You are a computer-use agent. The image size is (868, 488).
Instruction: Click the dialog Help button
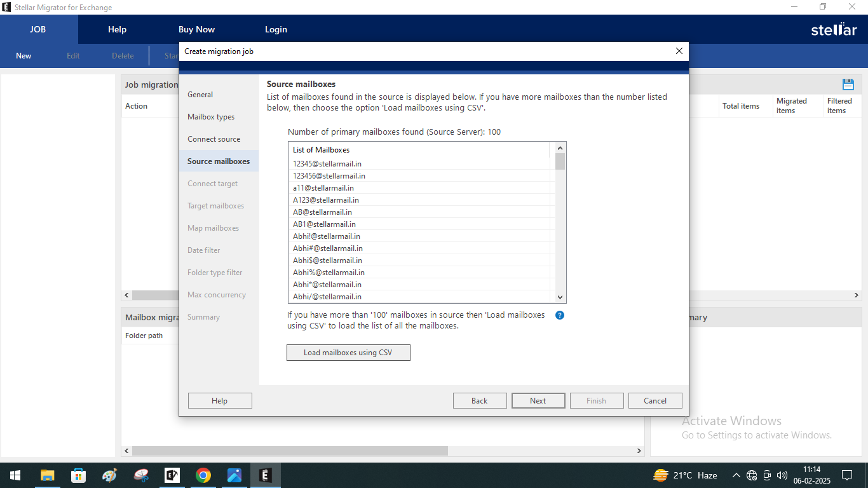pos(220,401)
